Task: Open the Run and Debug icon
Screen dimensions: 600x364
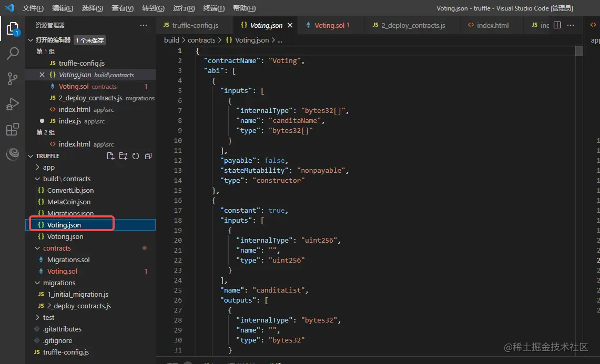Action: coord(13,104)
